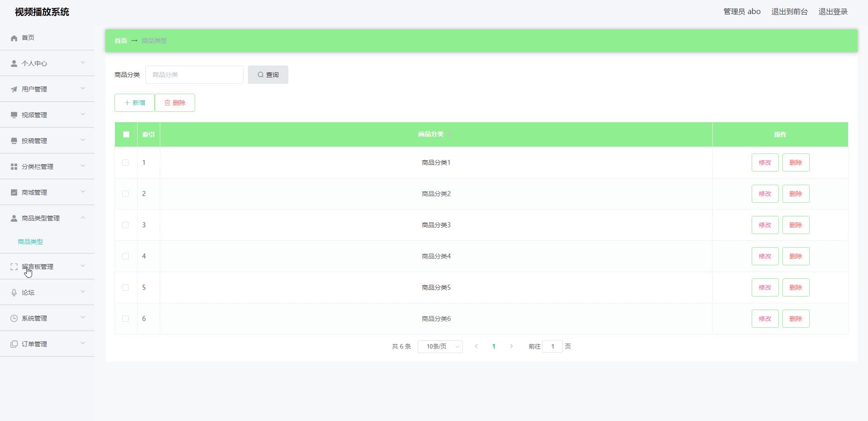Click the monitor icon for 视频管理

point(14,115)
